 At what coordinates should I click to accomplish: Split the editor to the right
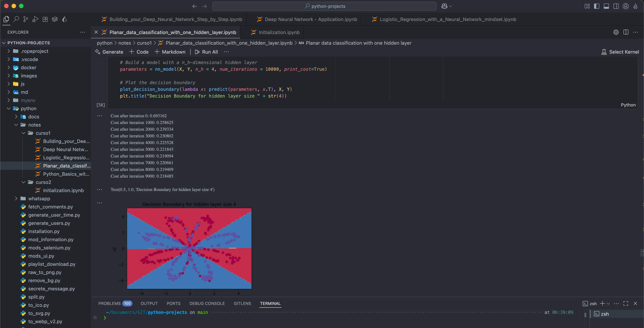[626, 32]
